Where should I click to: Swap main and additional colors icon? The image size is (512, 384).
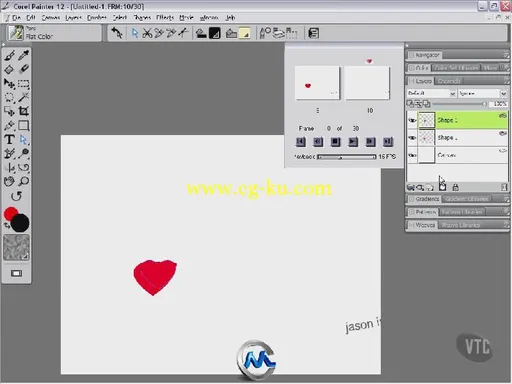[6, 226]
